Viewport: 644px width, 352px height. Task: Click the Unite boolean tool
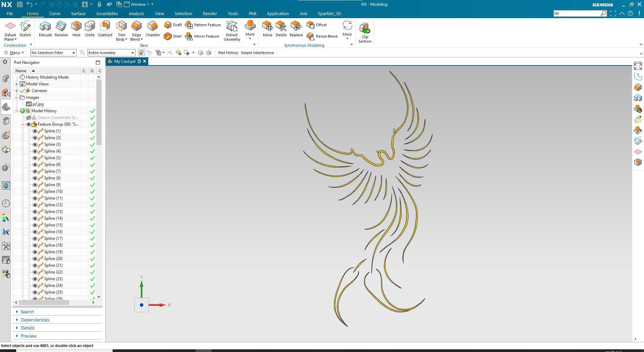point(90,29)
